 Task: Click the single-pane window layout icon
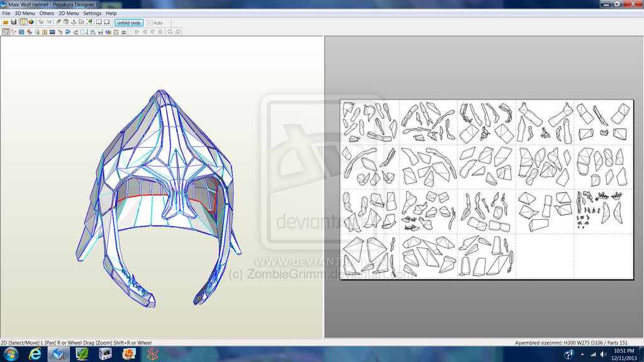[106, 22]
